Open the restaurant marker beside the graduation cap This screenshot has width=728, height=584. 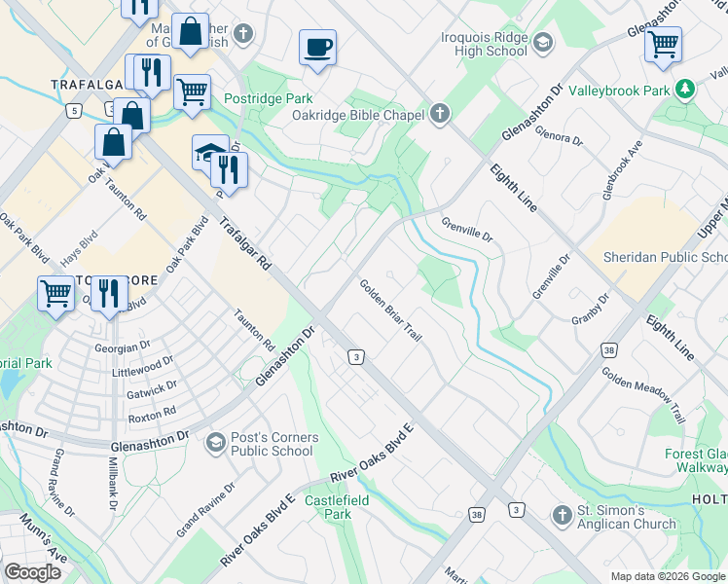(x=229, y=171)
